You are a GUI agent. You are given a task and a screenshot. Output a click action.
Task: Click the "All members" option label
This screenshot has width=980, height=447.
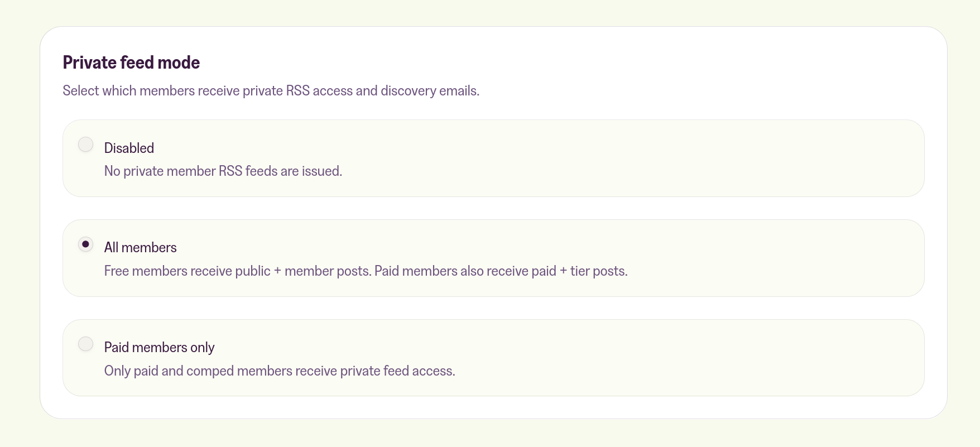point(140,247)
